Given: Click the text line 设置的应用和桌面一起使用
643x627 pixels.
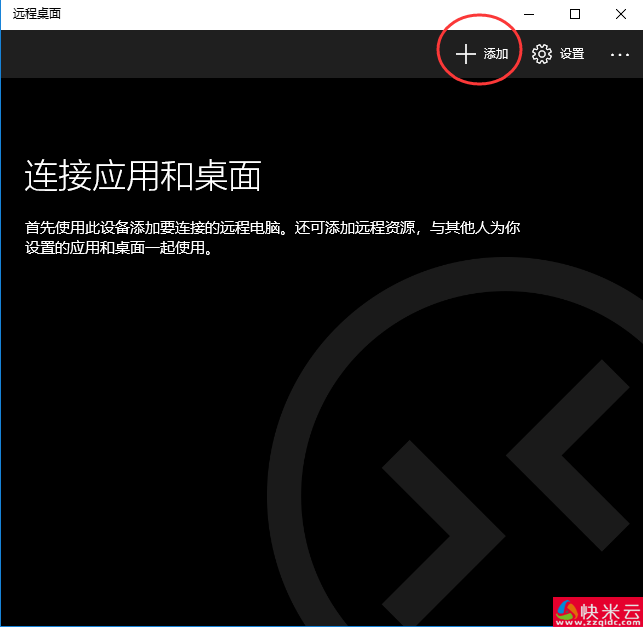Looking at the screenshot, I should pyautogui.click(x=119, y=248).
